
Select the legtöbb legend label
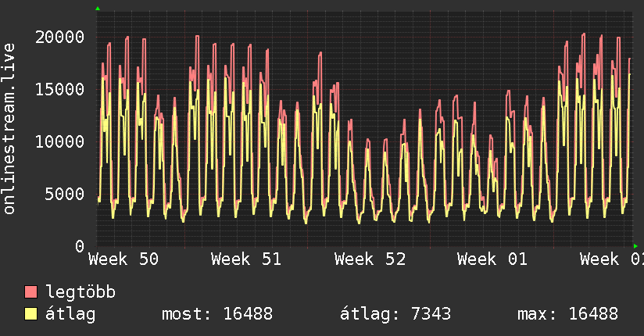[x=81, y=292]
